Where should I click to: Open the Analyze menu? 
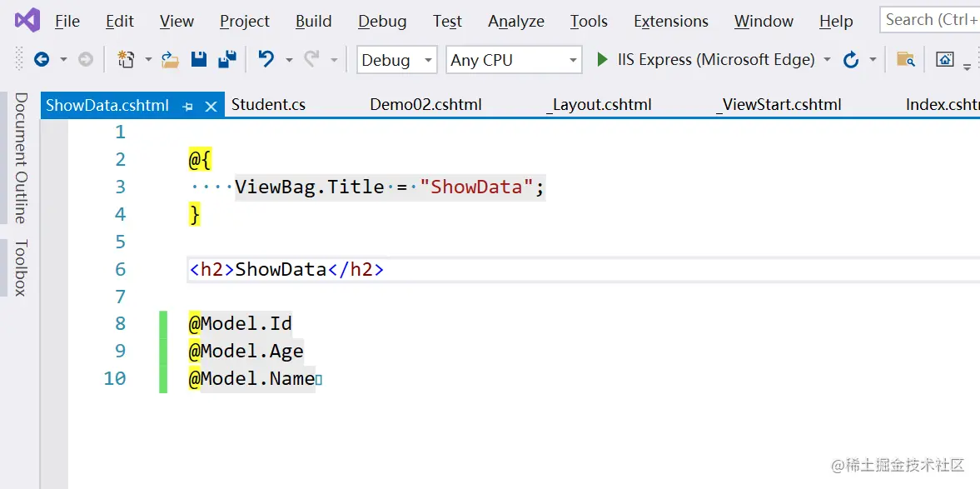(516, 22)
